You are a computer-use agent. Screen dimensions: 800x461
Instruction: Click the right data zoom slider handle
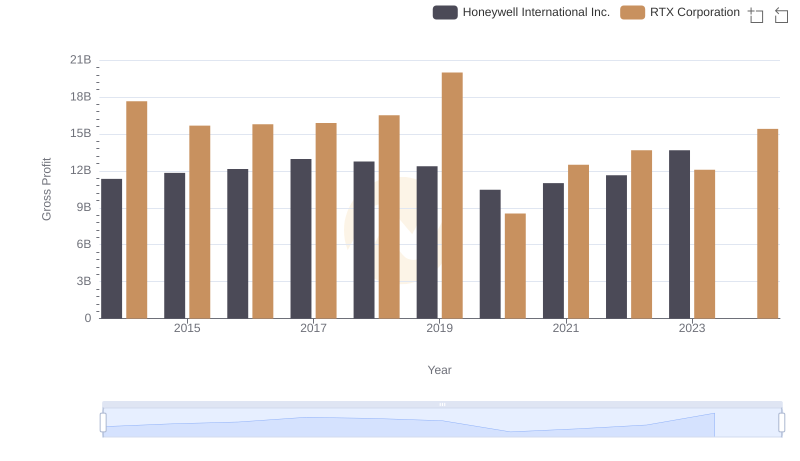(x=782, y=423)
